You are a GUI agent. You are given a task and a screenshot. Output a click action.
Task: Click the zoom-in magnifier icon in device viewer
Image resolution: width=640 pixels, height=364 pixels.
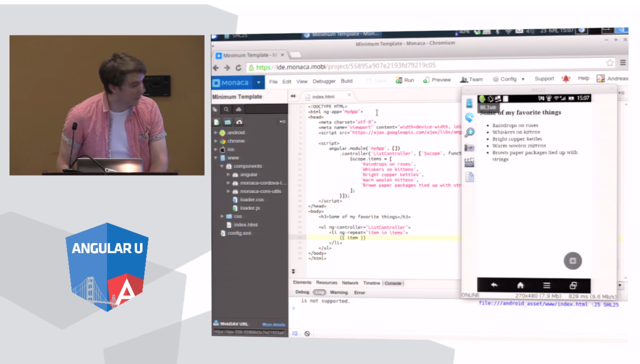pos(469,133)
